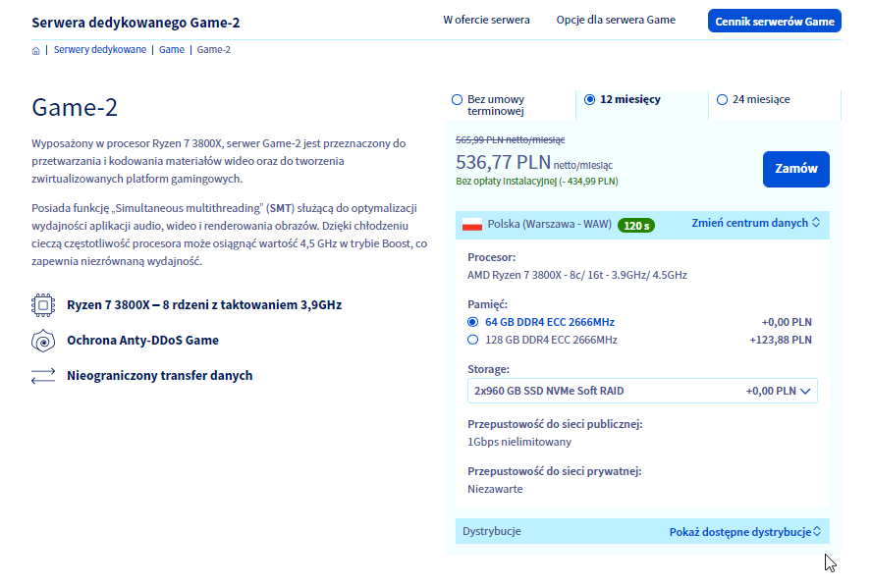Viewport: 871px width, 588px height.
Task: Open Opcje dla serwera Game section
Action: (x=616, y=20)
